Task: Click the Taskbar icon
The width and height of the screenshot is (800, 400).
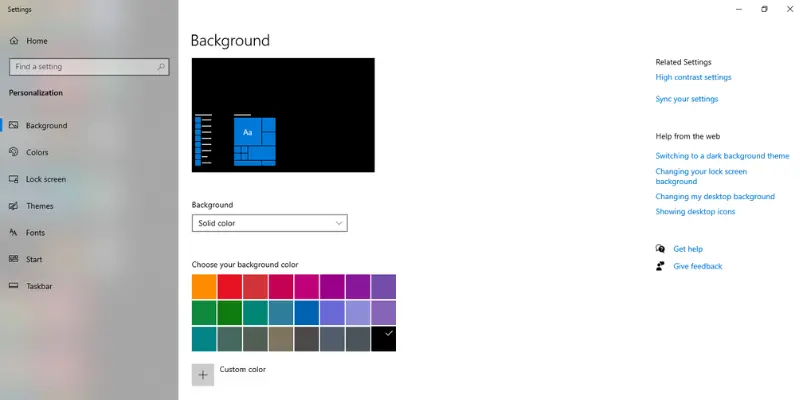Action: coord(14,286)
